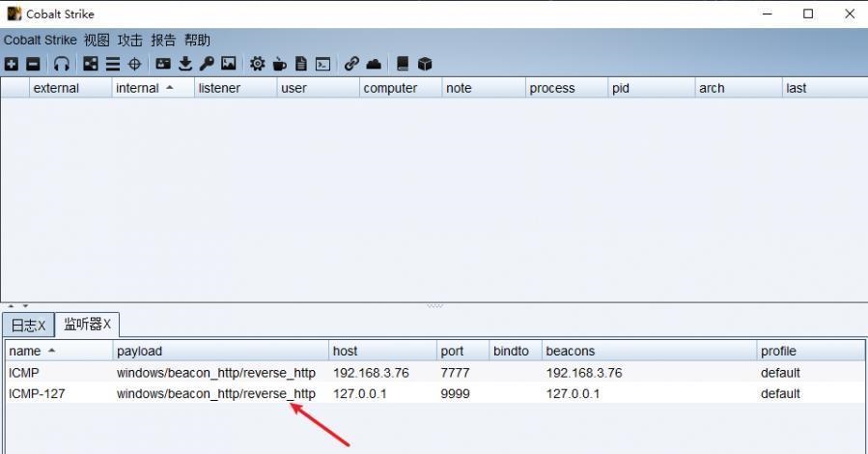Screen dimensions: 868x454
Task: Sort sessions by listener column header
Action: [236, 88]
